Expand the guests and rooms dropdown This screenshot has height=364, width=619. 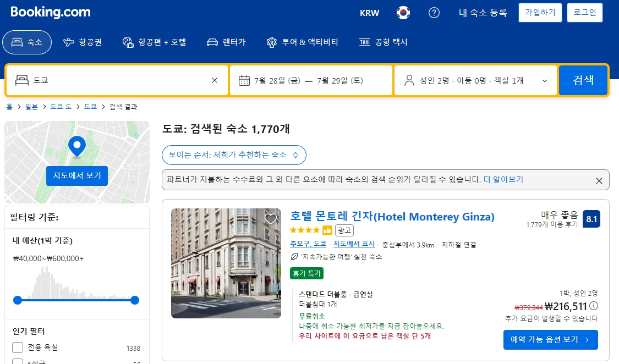click(476, 80)
